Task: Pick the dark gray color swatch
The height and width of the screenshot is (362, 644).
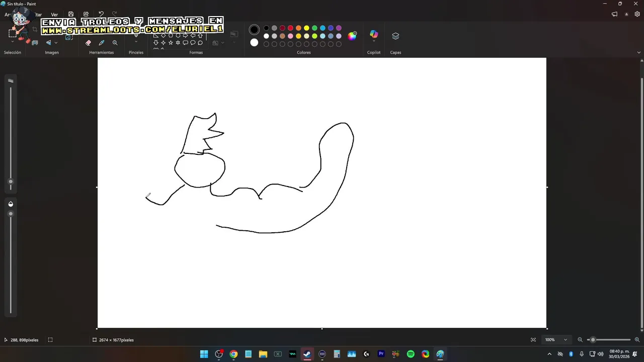Action: coord(274,28)
